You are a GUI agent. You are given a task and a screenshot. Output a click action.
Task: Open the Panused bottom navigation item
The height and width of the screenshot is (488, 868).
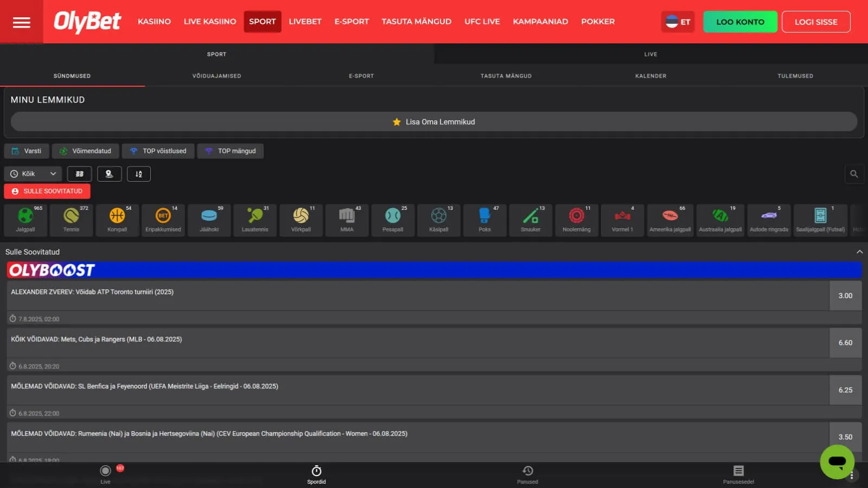[x=527, y=474]
